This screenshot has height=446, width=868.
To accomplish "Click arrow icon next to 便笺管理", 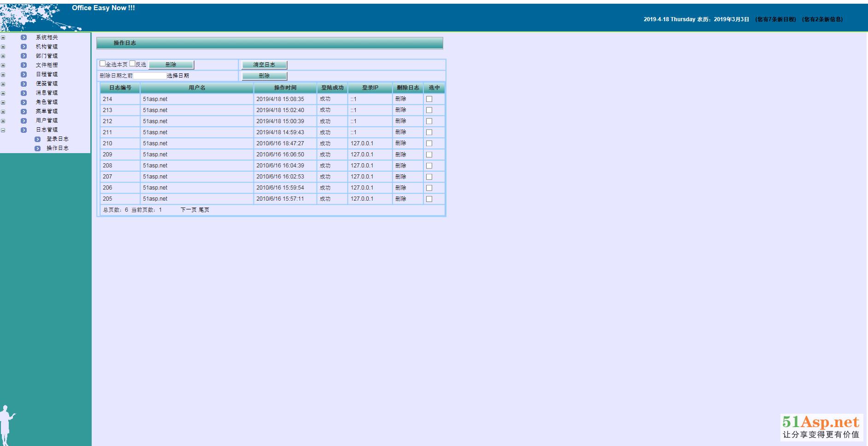I will [23, 83].
